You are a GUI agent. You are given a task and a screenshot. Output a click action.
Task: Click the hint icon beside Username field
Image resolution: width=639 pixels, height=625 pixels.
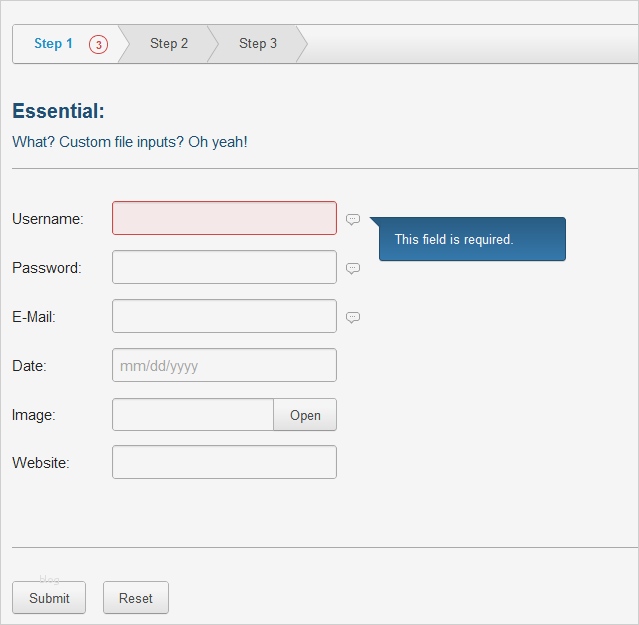(353, 219)
